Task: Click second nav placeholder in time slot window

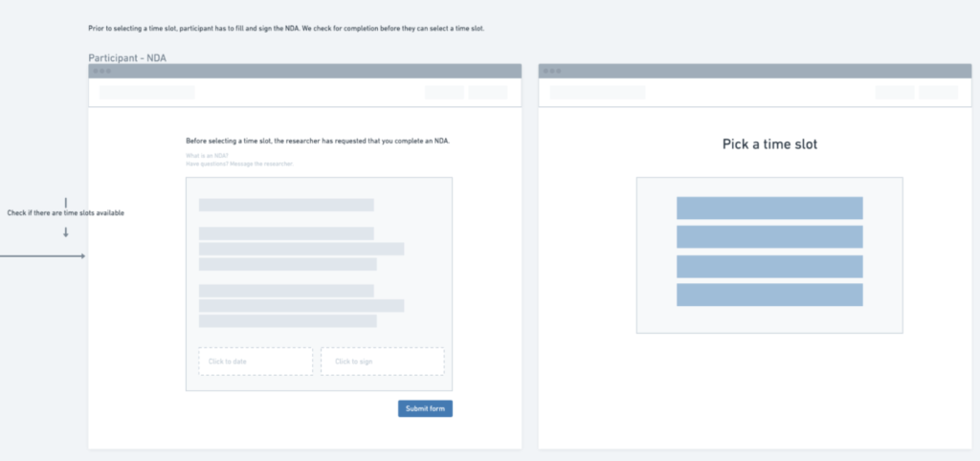Action: coord(938,93)
